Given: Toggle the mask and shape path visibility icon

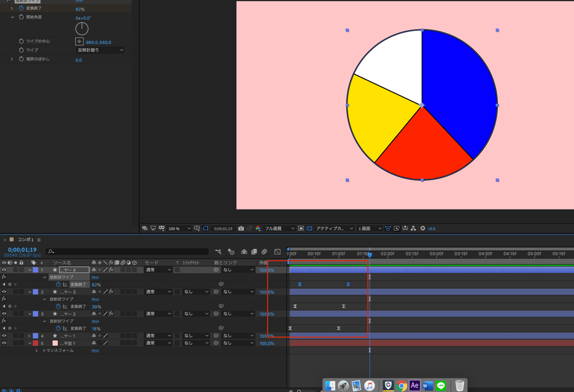Looking at the screenshot, I should point(206,229).
